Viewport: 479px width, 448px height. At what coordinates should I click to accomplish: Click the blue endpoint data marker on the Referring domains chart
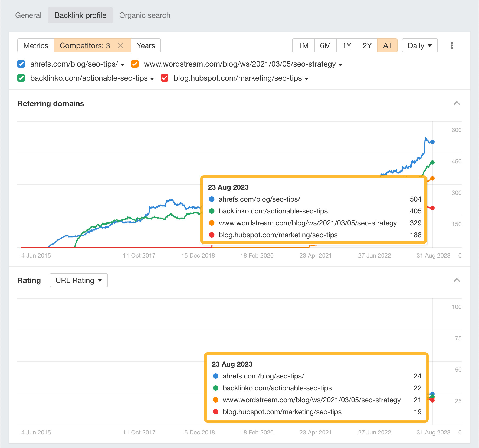coord(432,142)
